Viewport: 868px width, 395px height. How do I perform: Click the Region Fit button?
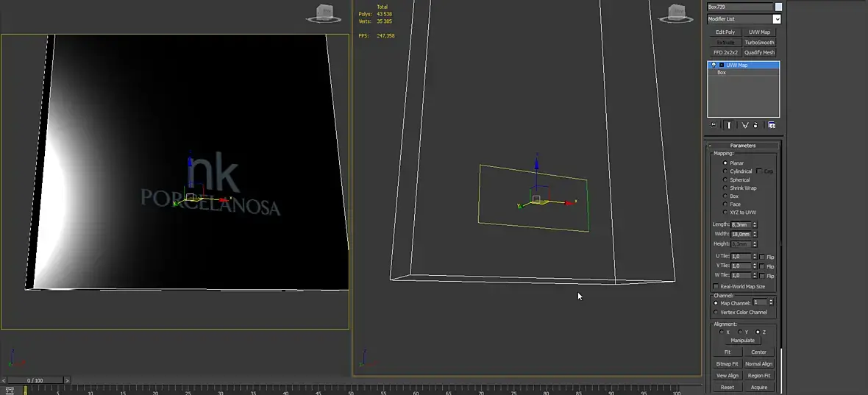759,376
